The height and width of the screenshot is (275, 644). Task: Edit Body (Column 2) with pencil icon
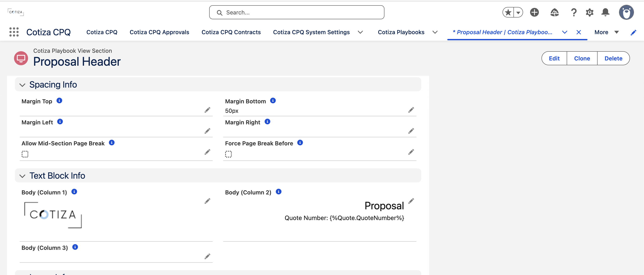pos(411,201)
